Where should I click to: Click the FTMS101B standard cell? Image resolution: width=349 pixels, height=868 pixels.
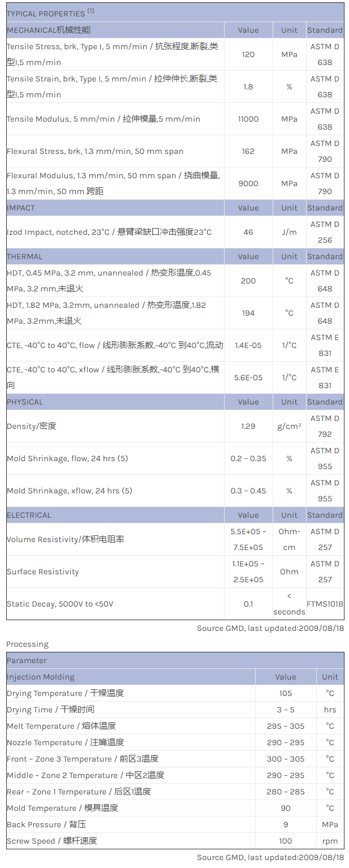(325, 604)
